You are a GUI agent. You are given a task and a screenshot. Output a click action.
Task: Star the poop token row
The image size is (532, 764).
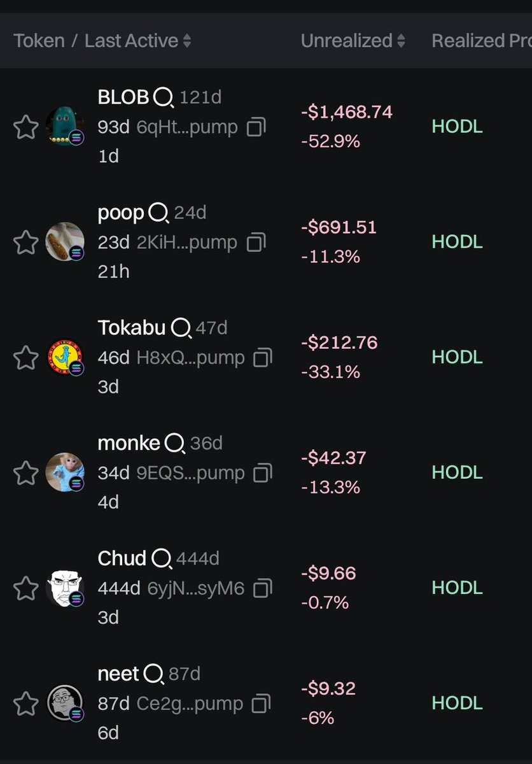pos(26,243)
